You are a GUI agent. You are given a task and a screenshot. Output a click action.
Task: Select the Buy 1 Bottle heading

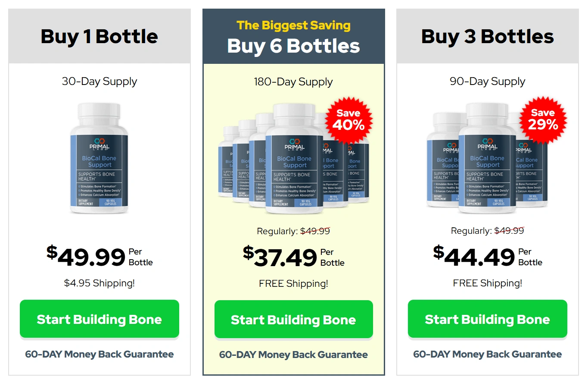tap(100, 37)
